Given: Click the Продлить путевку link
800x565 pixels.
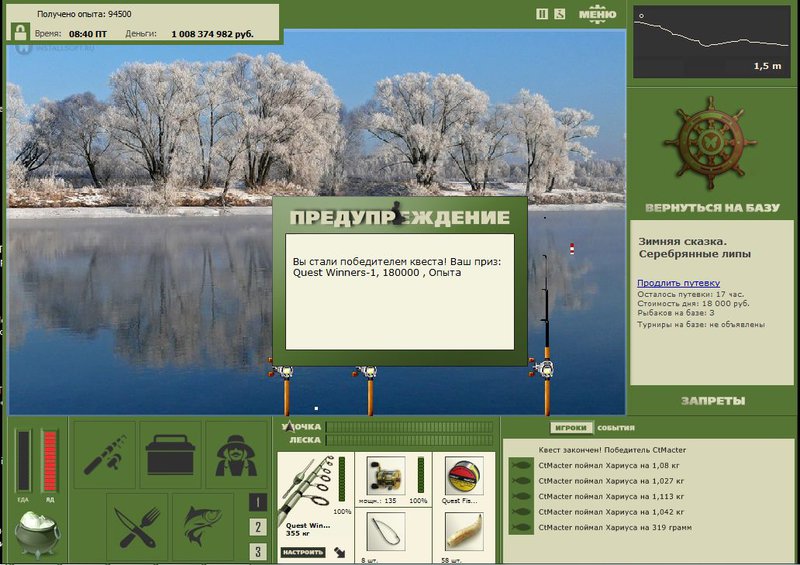Looking at the screenshot, I should click(x=679, y=282).
